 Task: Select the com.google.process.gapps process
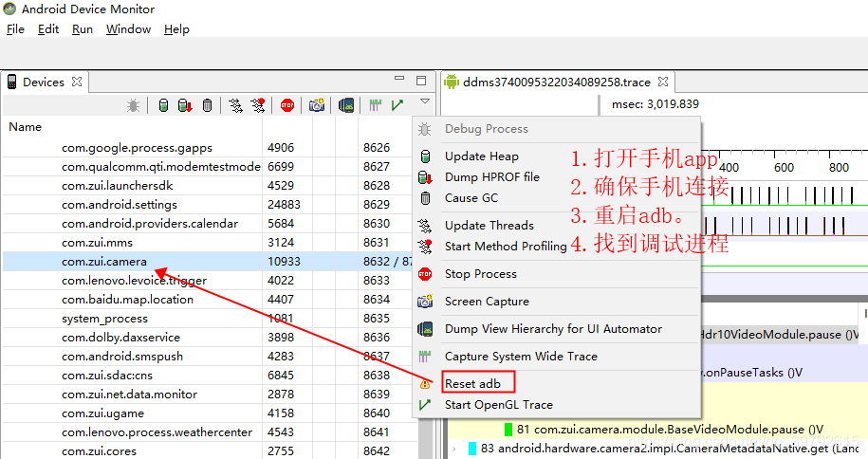(x=137, y=148)
